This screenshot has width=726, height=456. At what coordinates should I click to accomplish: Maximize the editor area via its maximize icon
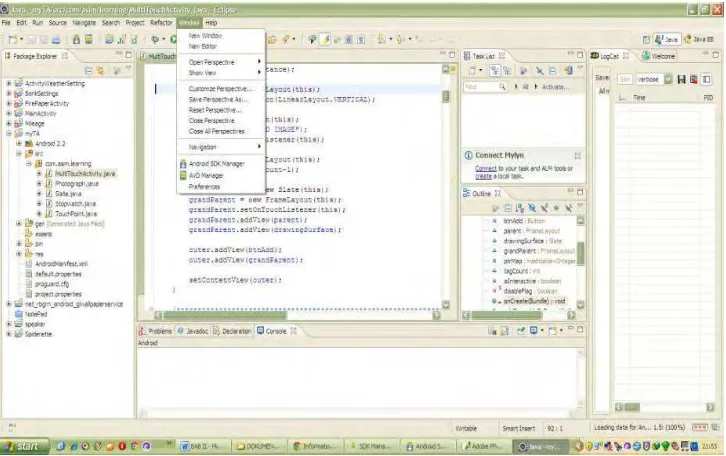pos(453,55)
